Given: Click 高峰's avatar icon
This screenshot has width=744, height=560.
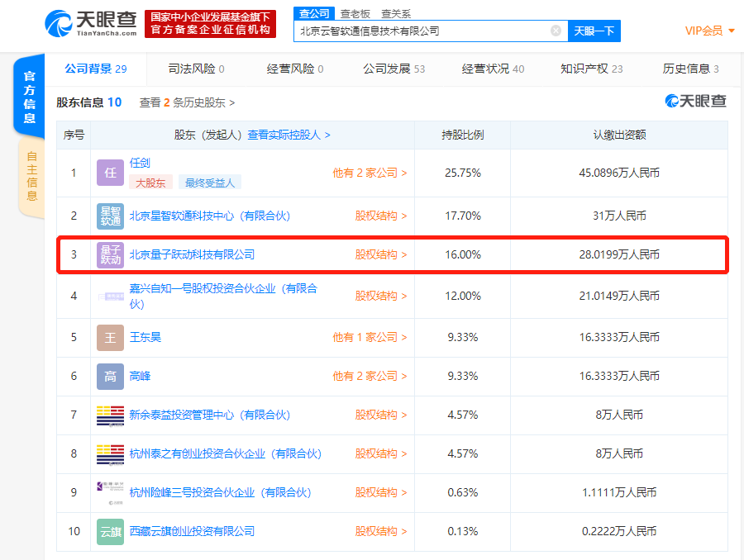Looking at the screenshot, I should point(110,376).
